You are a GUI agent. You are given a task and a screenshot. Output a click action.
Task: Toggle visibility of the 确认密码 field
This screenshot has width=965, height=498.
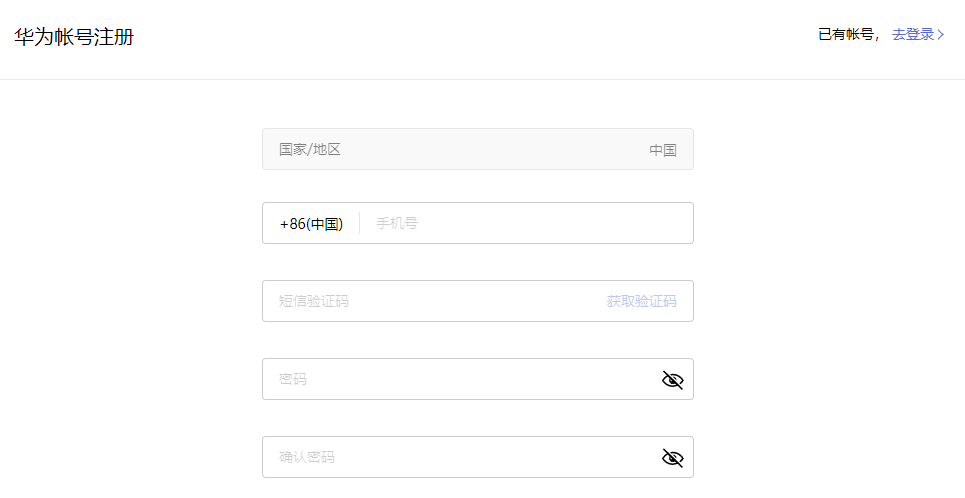point(672,458)
